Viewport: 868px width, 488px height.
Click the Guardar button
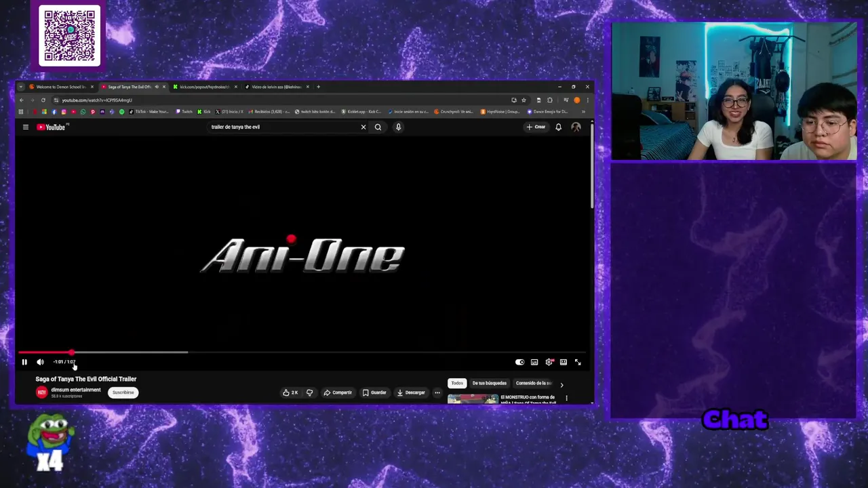click(374, 392)
